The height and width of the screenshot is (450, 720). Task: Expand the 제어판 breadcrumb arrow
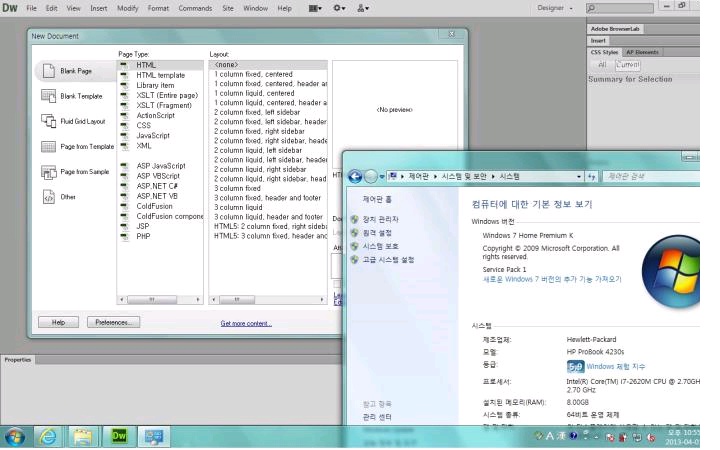click(x=435, y=176)
